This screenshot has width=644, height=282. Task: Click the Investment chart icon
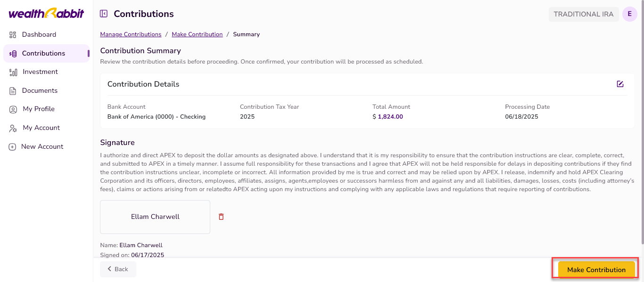click(x=13, y=72)
